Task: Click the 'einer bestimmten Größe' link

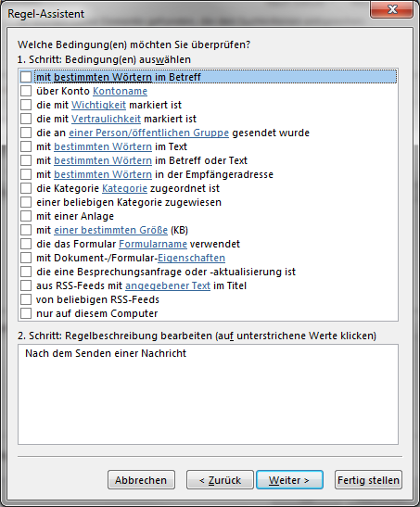Action: coord(111,230)
